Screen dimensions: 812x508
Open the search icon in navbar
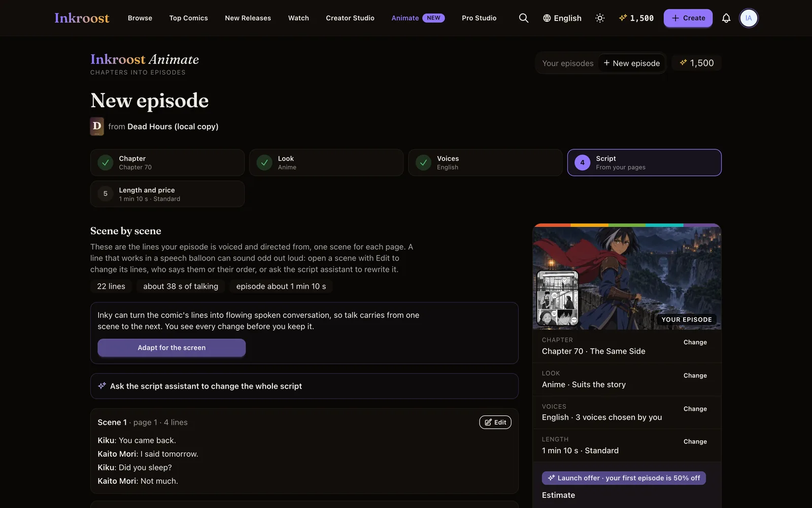pyautogui.click(x=523, y=18)
